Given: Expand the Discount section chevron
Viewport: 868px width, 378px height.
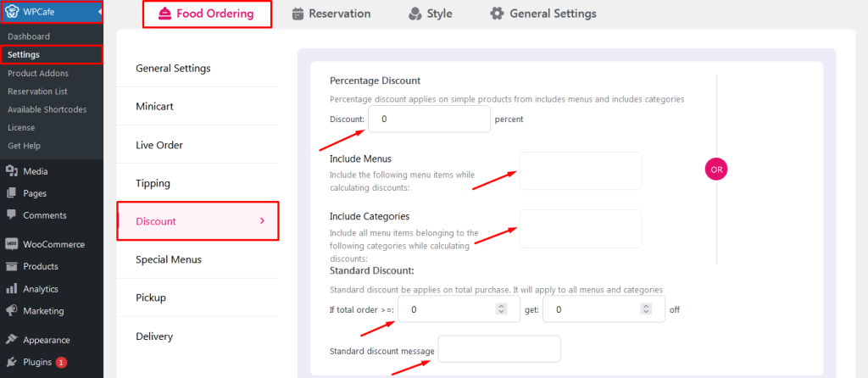Looking at the screenshot, I should tap(263, 221).
